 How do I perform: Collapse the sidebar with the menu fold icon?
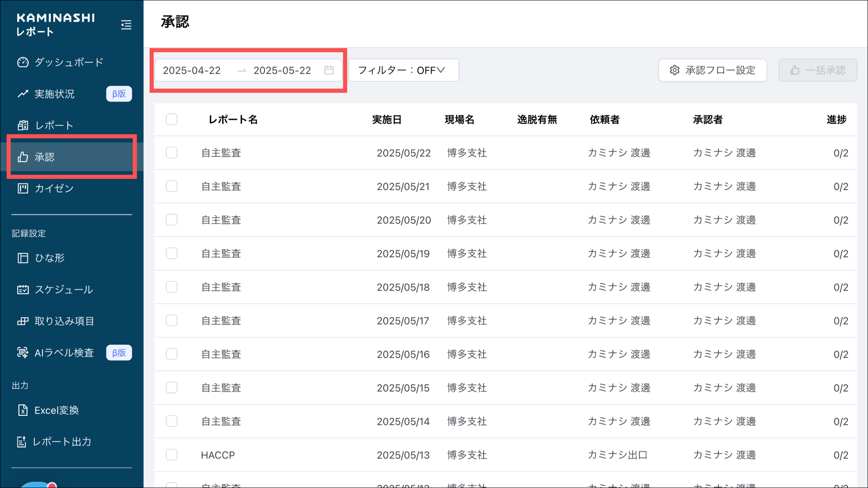pos(126,25)
